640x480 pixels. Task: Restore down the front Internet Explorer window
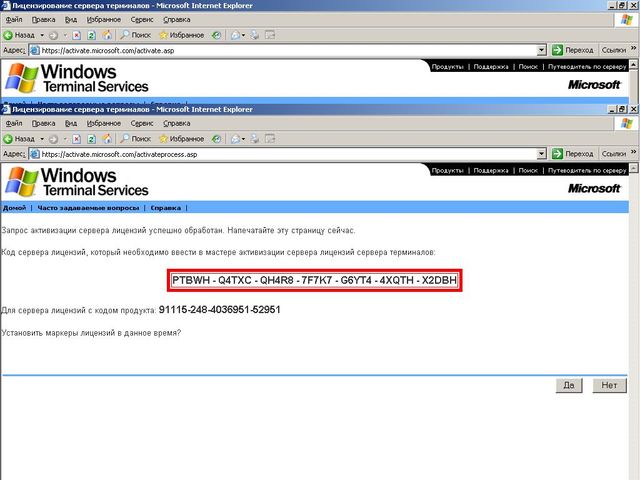pos(622,109)
